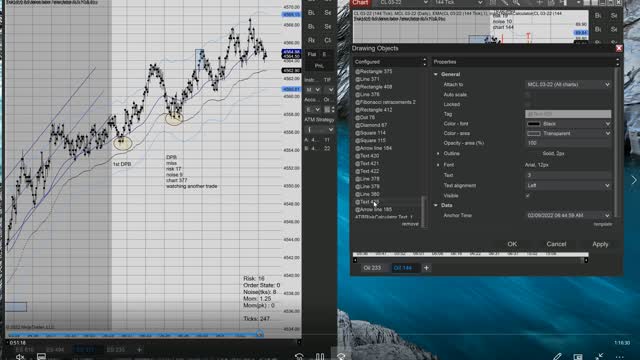Click the transparent area color swatch
This screenshot has width=640, height=360.
(534, 133)
